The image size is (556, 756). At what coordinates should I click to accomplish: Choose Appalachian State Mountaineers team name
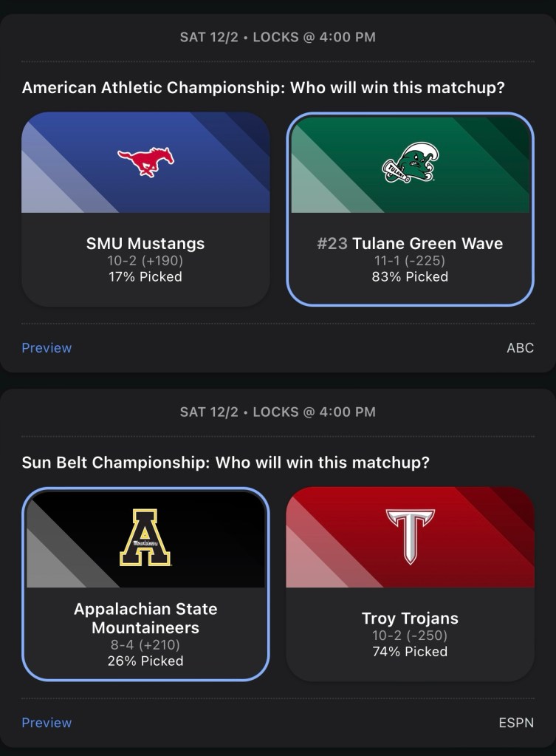[x=145, y=619]
